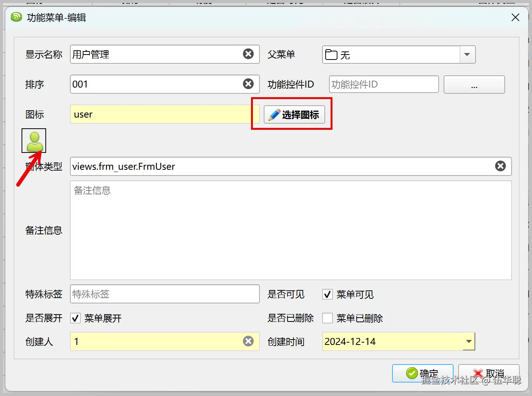The width and height of the screenshot is (532, 396).
Task: Cancel the dialog with 取消 button
Action: click(x=489, y=373)
